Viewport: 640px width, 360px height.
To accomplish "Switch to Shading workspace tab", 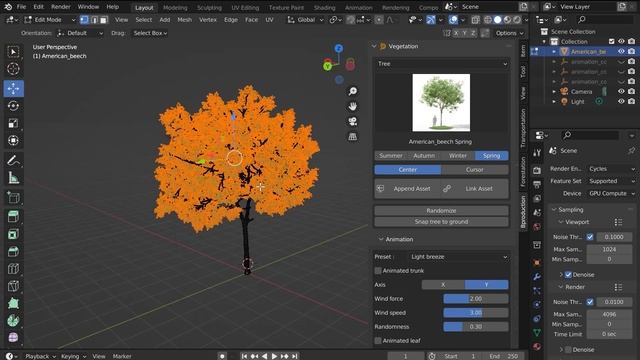I will [324, 7].
